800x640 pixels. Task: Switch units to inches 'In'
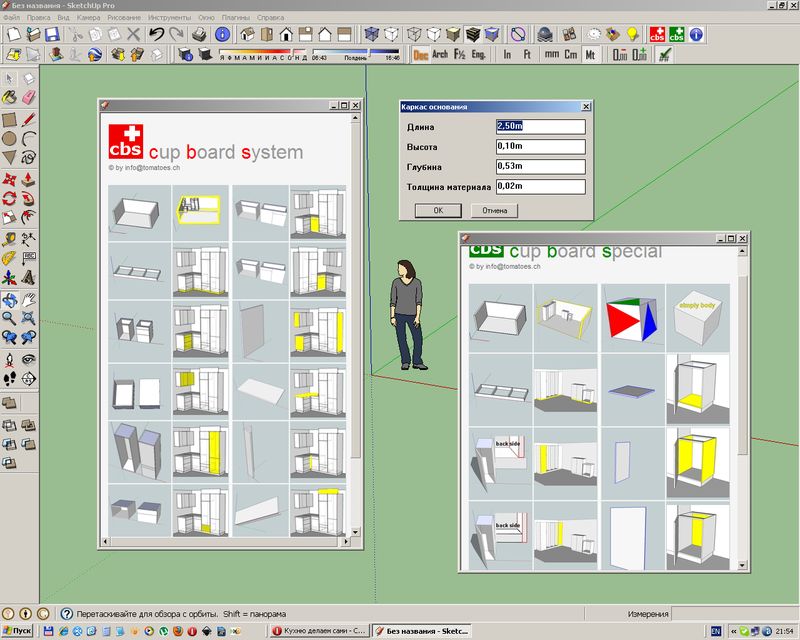(507, 55)
